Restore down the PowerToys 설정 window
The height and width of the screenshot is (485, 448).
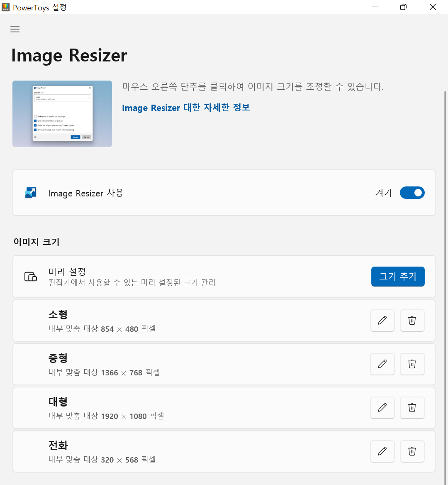tap(403, 7)
